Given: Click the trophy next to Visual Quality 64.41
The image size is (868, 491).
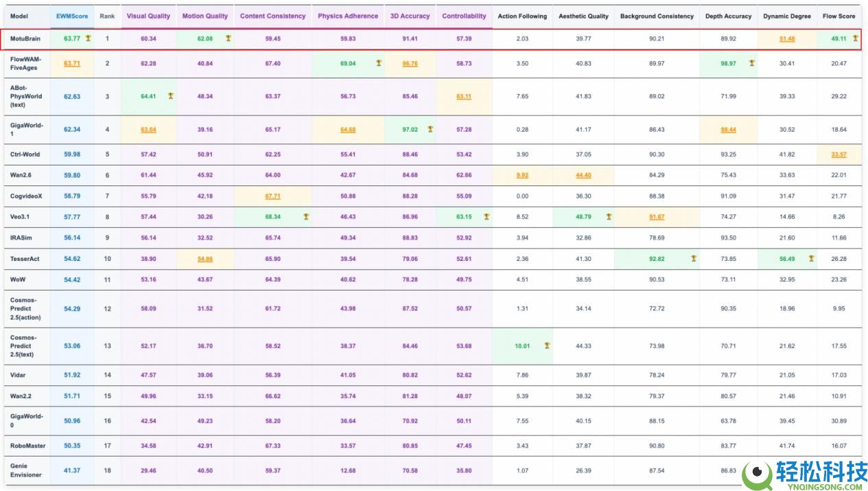Looking at the screenshot, I should tap(170, 96).
